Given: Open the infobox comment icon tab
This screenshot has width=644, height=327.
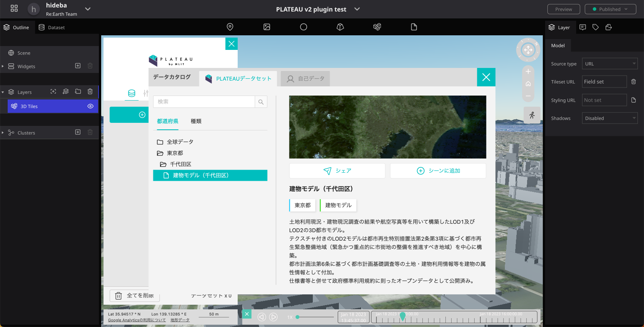Looking at the screenshot, I should click(583, 27).
